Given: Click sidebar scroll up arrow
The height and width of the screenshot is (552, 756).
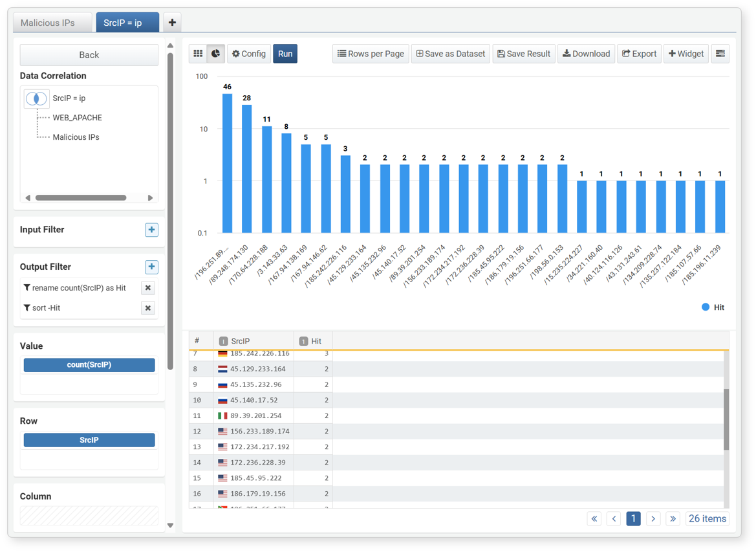Looking at the screenshot, I should [x=170, y=45].
